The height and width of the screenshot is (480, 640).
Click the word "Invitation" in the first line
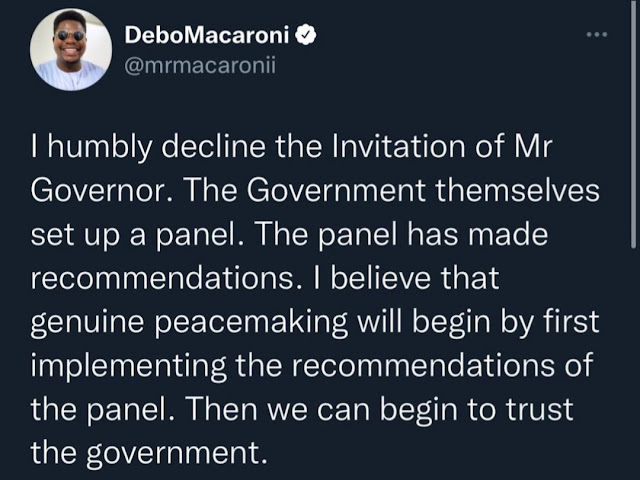[399, 147]
